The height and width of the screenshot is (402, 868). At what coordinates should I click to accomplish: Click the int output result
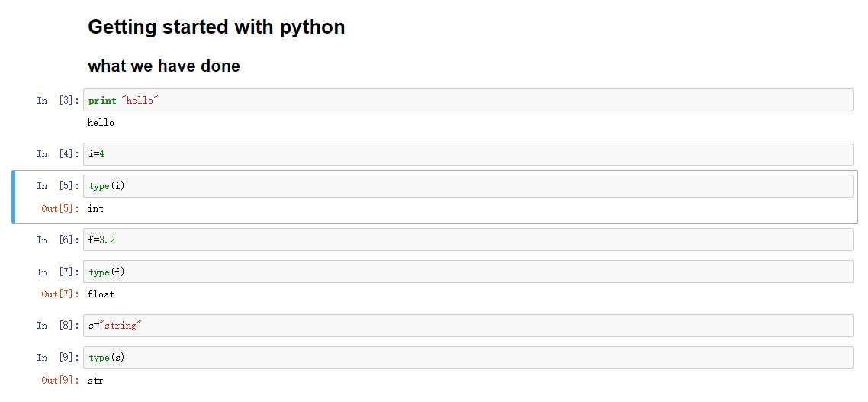coord(96,209)
